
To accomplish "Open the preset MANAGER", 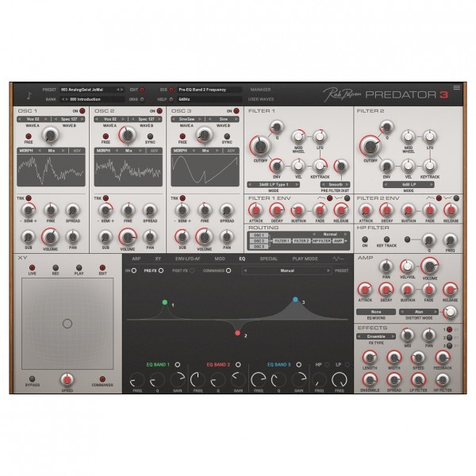I will click(x=260, y=90).
